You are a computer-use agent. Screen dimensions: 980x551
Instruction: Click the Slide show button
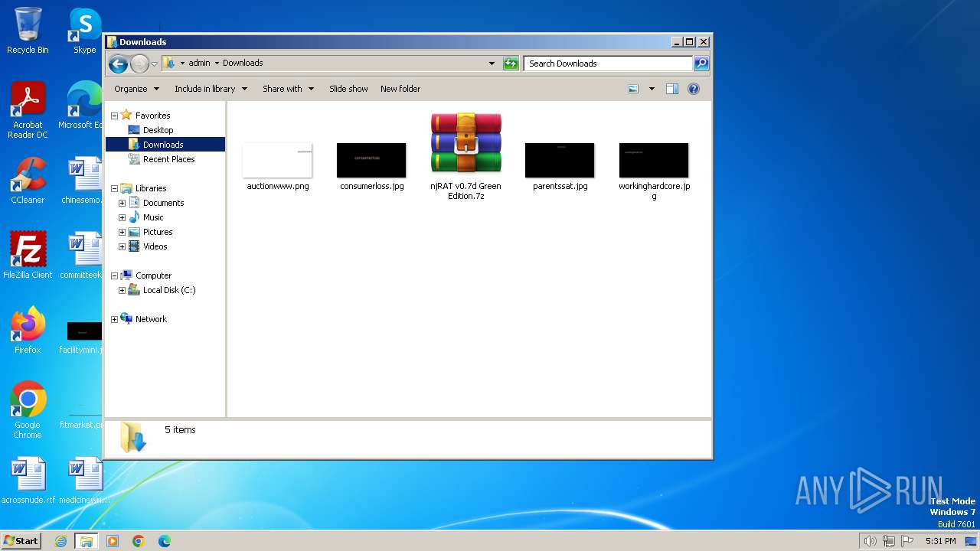coord(348,89)
